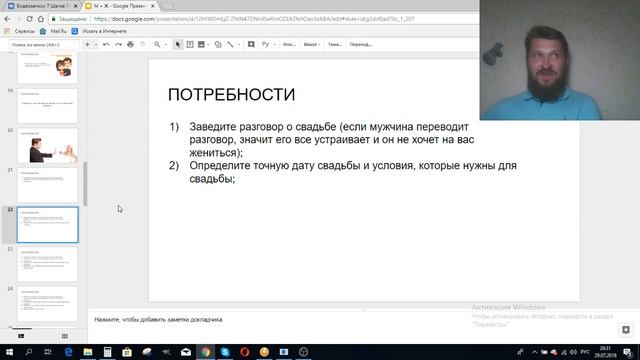Click the zoom magnifier tool

coord(157,44)
